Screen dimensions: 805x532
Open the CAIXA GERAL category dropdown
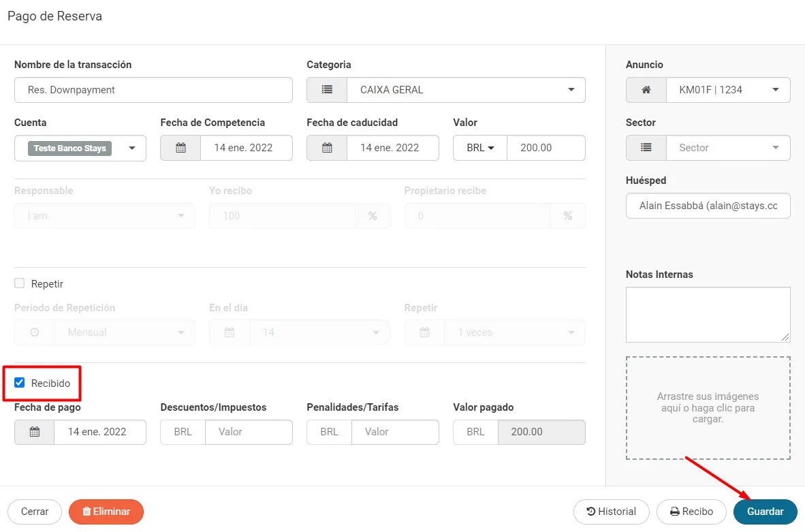click(x=466, y=90)
